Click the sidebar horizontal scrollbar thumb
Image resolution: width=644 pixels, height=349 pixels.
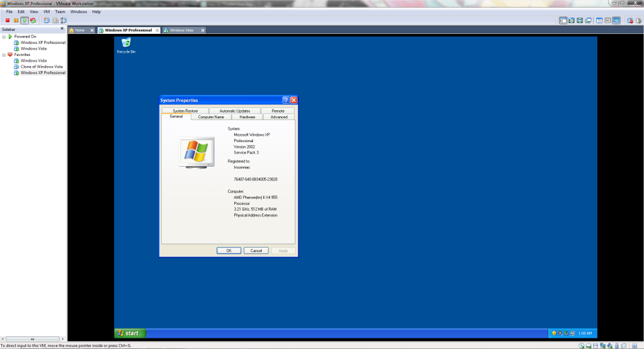pyautogui.click(x=33, y=339)
